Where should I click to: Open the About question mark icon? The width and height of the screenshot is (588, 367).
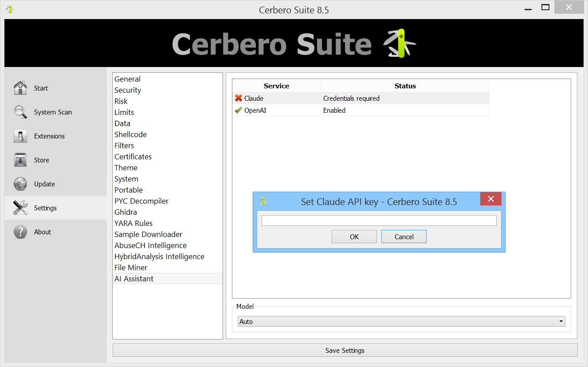click(20, 232)
